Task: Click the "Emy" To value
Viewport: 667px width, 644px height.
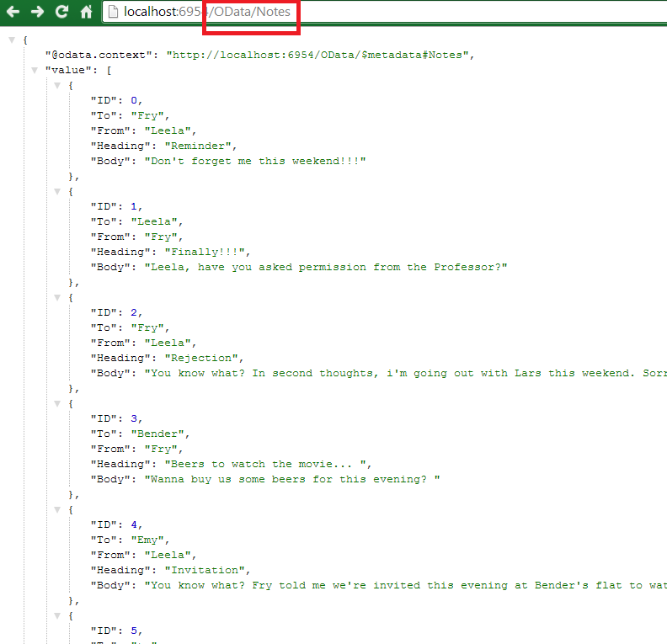Action: [x=147, y=540]
